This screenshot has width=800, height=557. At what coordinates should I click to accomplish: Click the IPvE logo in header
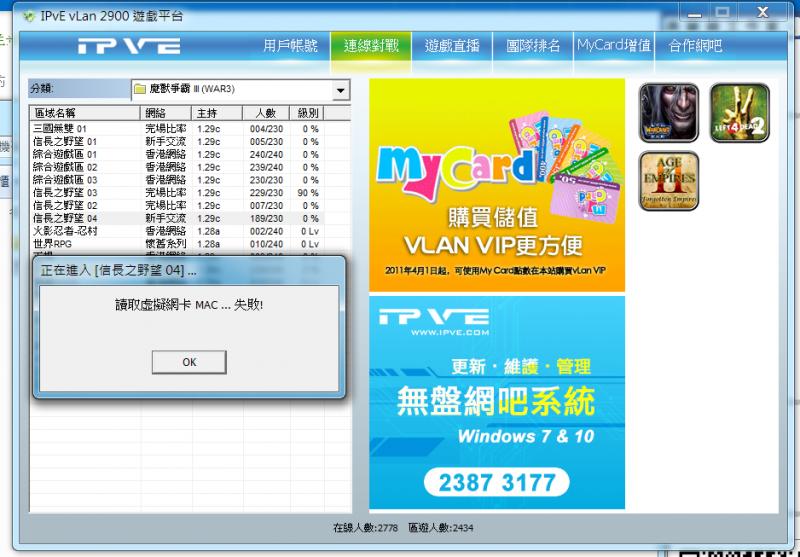tap(129, 46)
